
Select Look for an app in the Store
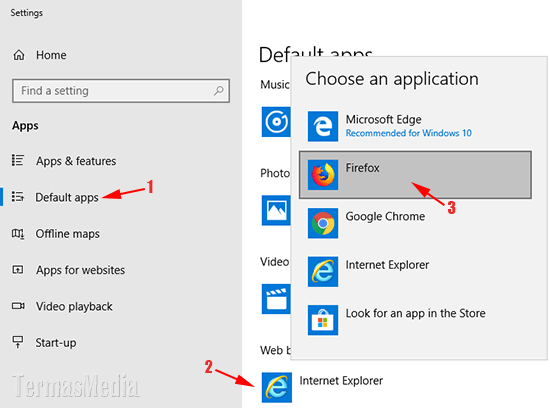[415, 320]
